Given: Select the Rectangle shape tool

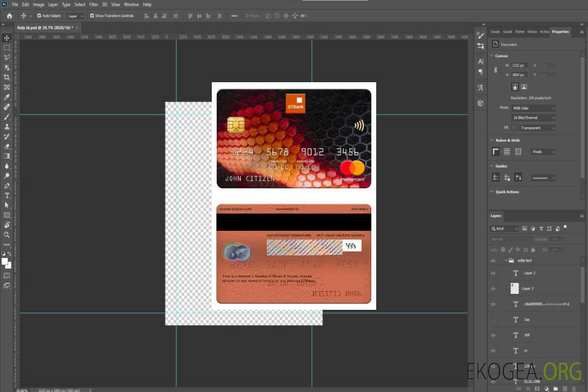Looking at the screenshot, I should click(x=7, y=215).
